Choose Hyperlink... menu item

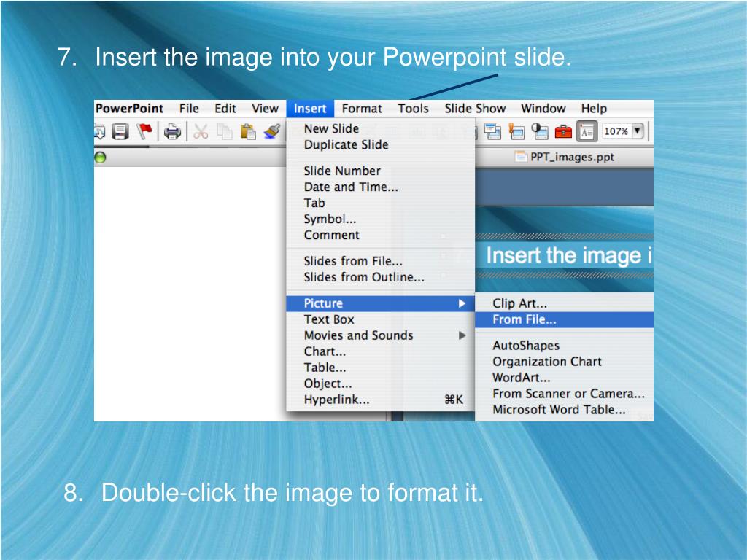(x=381, y=400)
